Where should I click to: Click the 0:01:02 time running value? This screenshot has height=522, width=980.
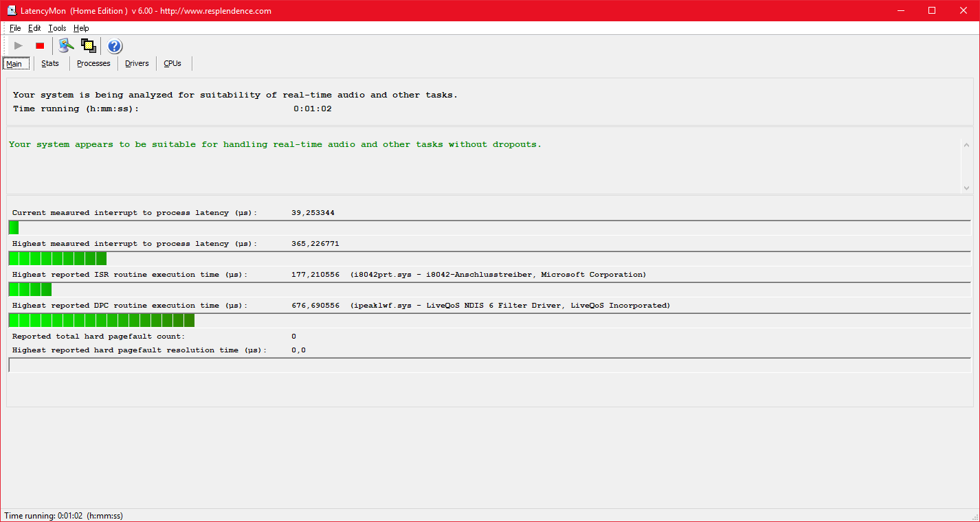(x=313, y=109)
